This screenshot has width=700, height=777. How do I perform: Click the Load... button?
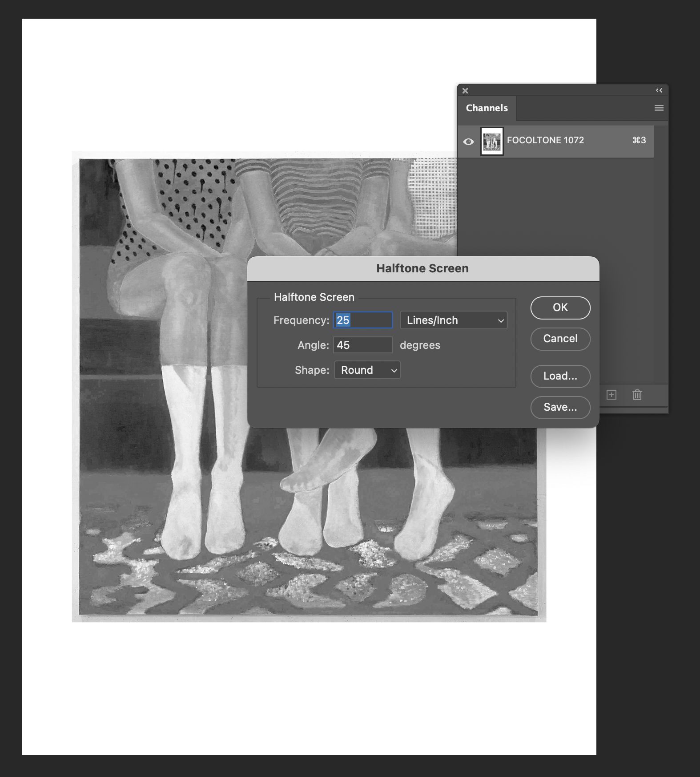[x=560, y=376]
